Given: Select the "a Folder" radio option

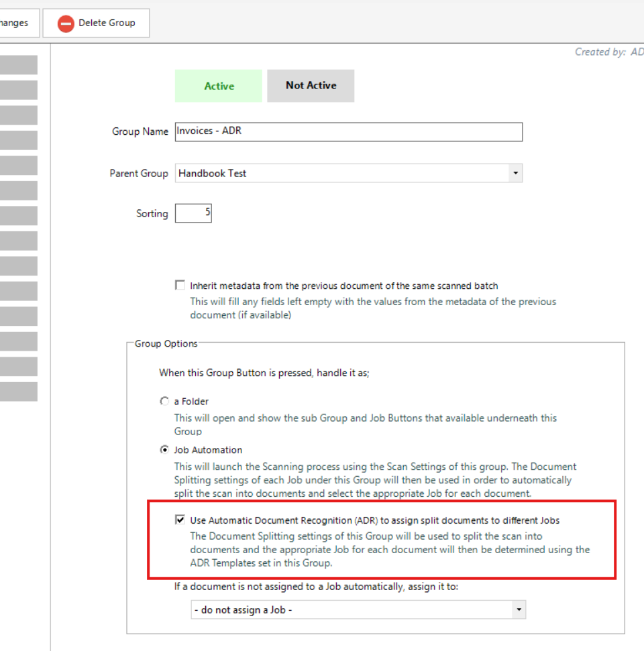Looking at the screenshot, I should (x=164, y=402).
